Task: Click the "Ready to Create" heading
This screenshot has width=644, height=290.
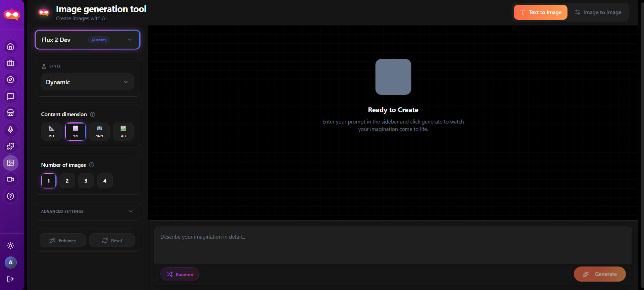Action: point(393,110)
